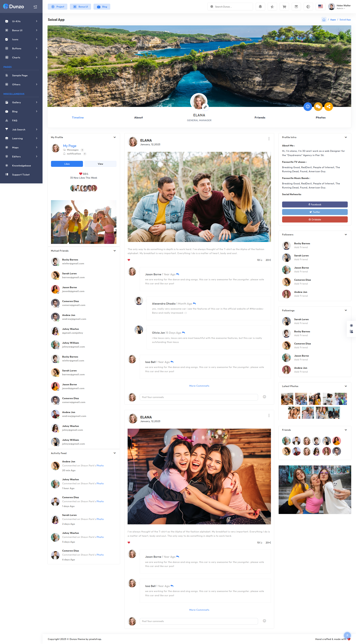This screenshot has height=644, width=356.
Task: Open the US flag language dropdown
Action: 320,7
